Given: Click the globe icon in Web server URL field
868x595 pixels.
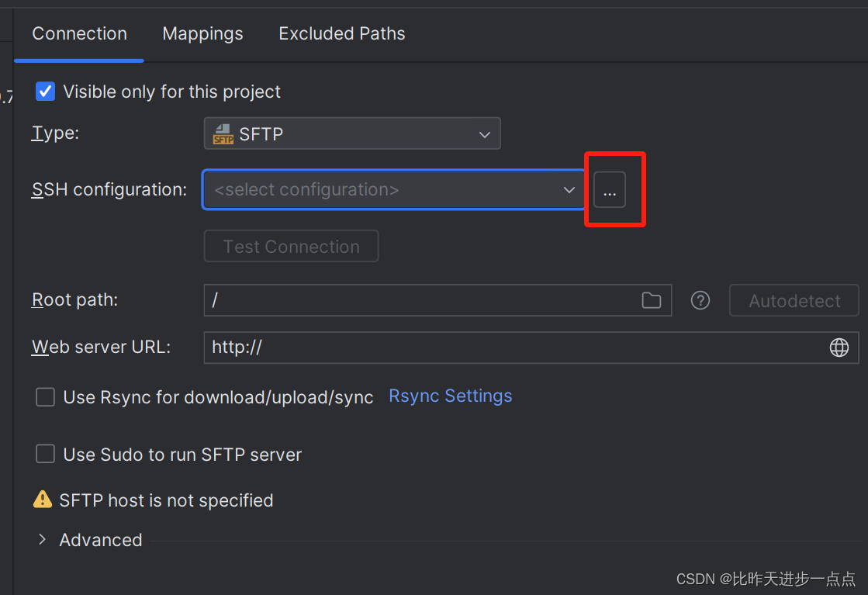Looking at the screenshot, I should click(839, 348).
